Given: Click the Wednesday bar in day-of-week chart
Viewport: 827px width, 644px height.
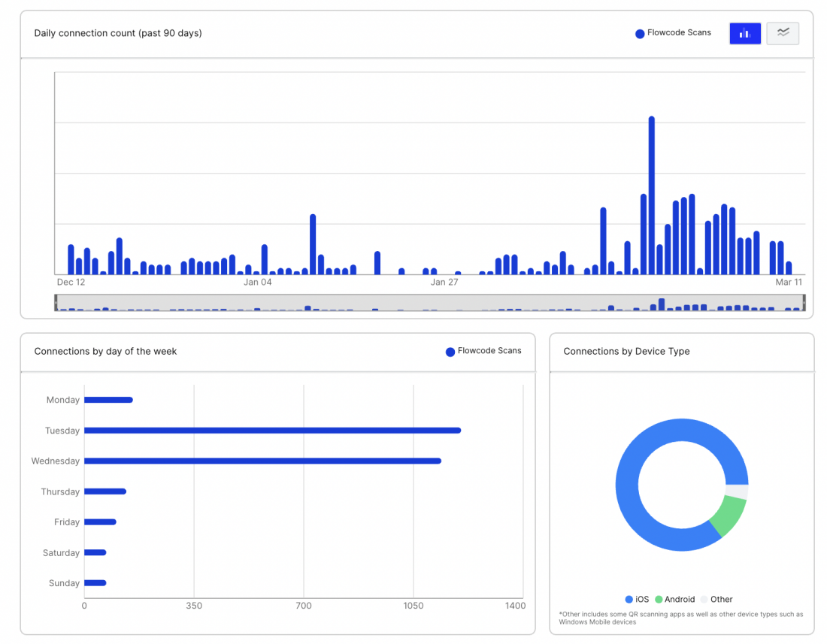Looking at the screenshot, I should pos(263,461).
